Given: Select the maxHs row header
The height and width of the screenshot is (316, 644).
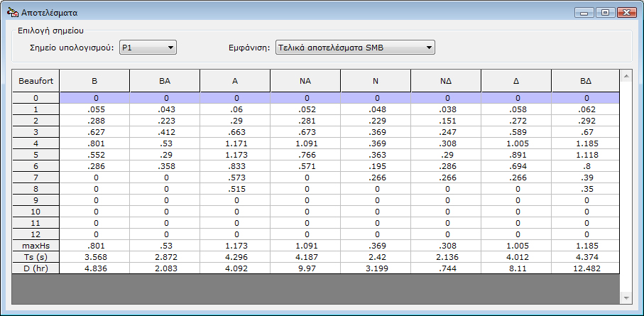Looking at the screenshot, I should 36,245.
